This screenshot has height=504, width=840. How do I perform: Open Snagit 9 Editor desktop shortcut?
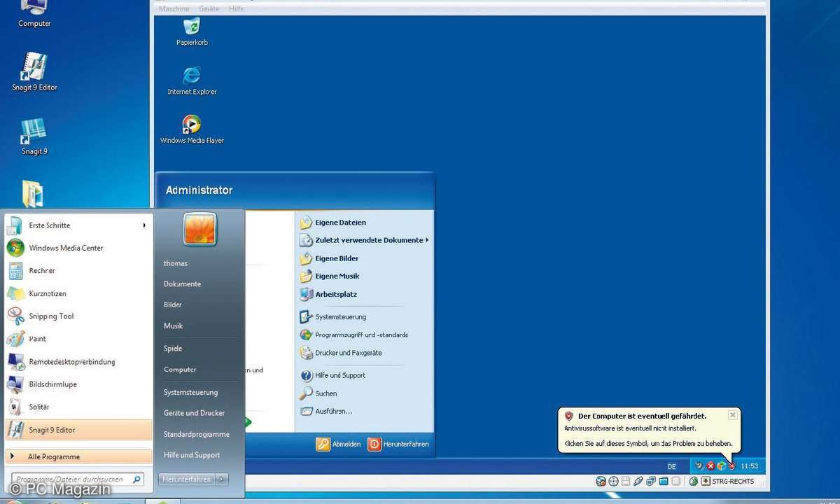34,71
